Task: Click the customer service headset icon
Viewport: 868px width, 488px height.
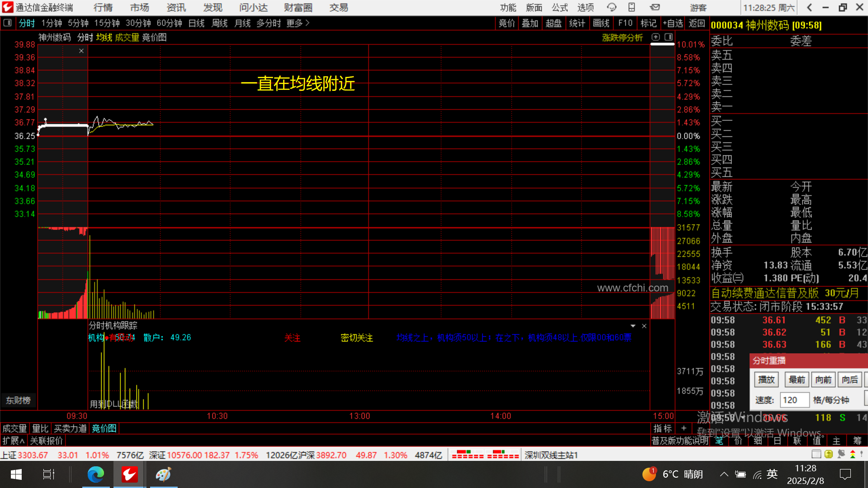Action: click(612, 7)
